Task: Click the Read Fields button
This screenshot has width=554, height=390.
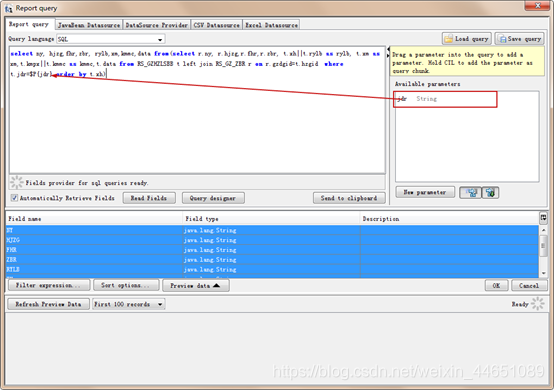Action: click(149, 198)
